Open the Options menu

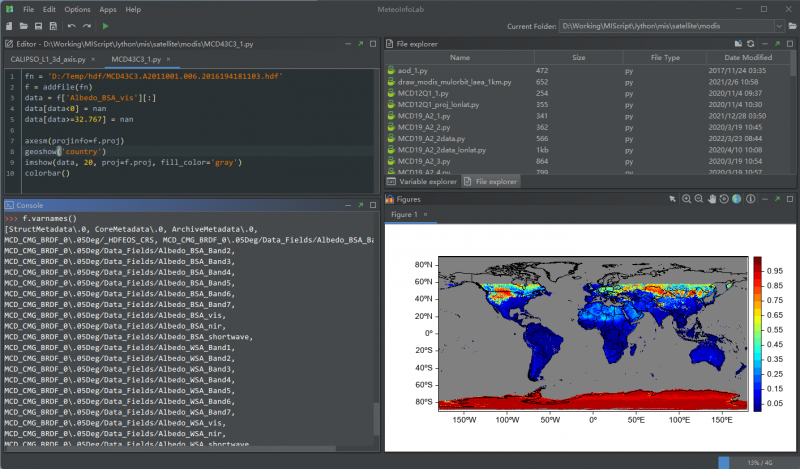pos(77,9)
